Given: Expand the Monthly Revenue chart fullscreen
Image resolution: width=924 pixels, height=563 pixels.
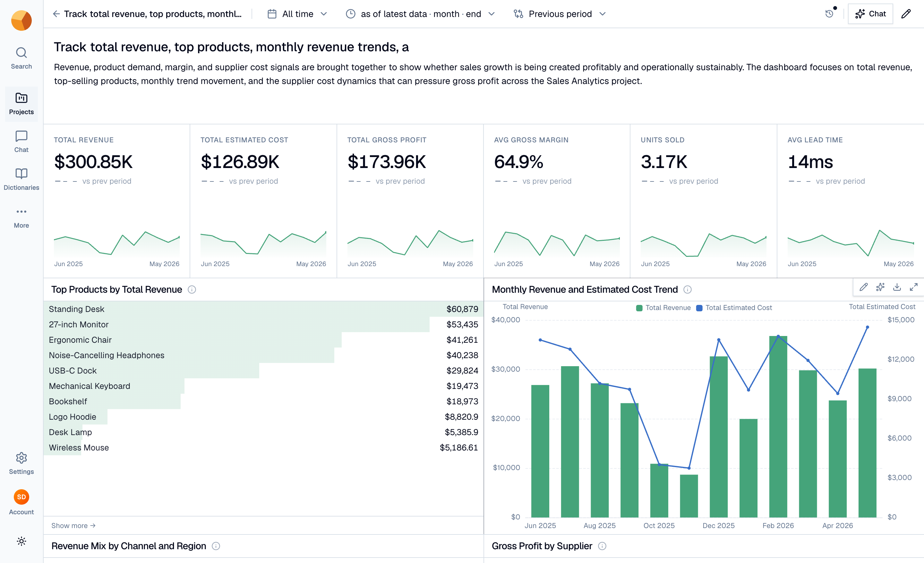Looking at the screenshot, I should (914, 287).
